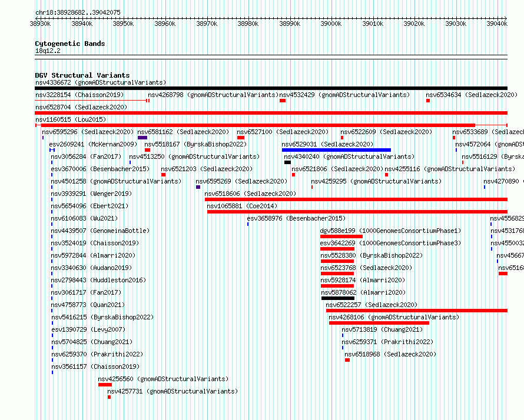Screen dimensions: 524x420
Task: Click nsv4268798 gnomAD variant label
Action: coord(213,95)
